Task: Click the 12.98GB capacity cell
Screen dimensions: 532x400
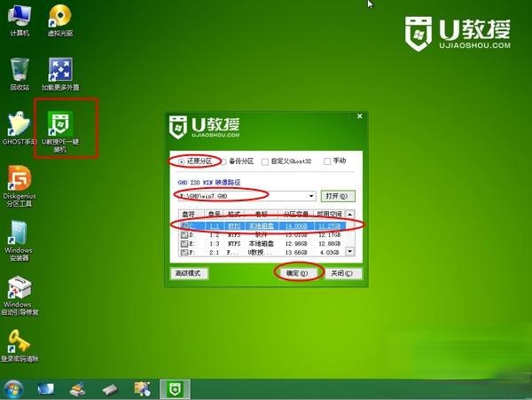Action: click(x=296, y=244)
